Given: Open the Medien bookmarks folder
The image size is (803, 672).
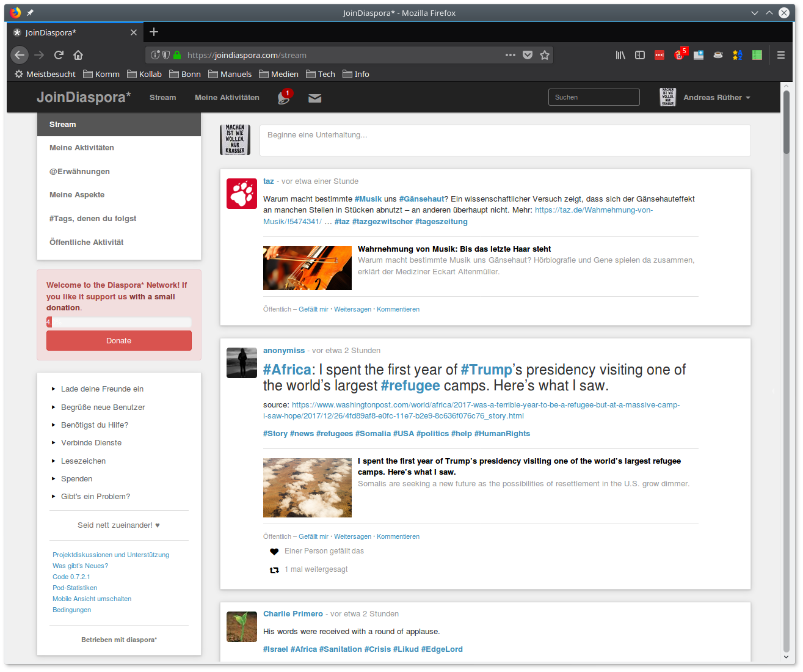Looking at the screenshot, I should pos(278,74).
